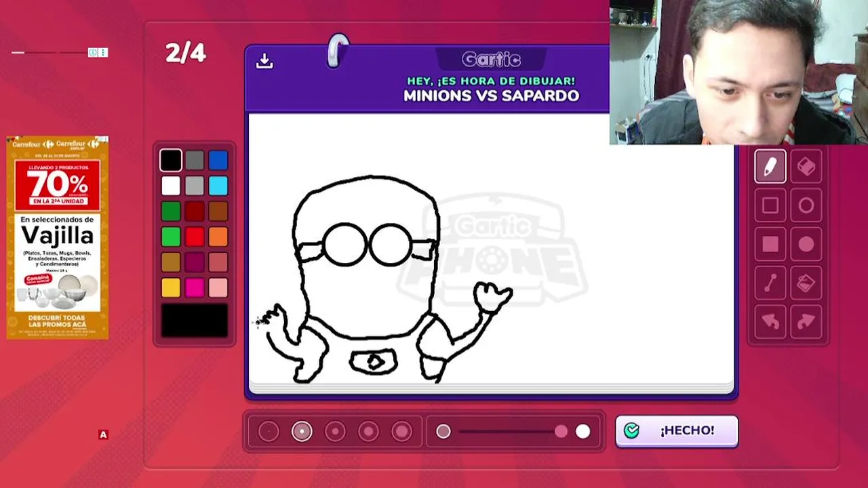
Task: Choose the white color swatch
Action: pyautogui.click(x=171, y=186)
